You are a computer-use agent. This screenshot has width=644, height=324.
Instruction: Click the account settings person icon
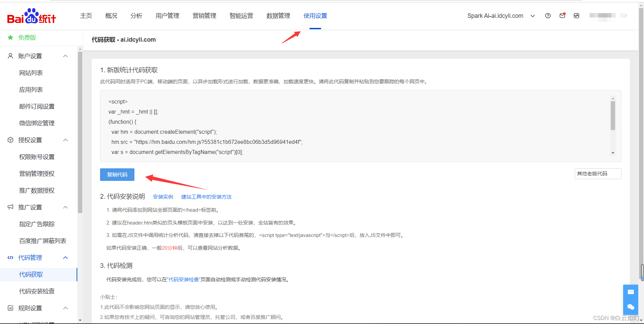pyautogui.click(x=10, y=56)
